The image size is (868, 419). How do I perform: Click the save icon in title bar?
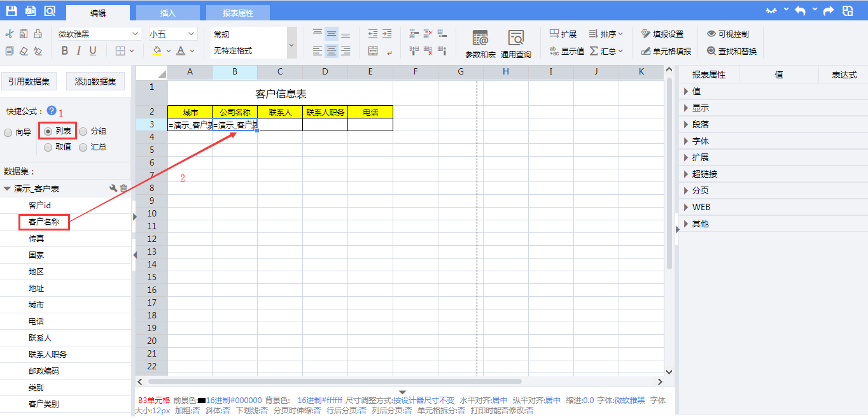pyautogui.click(x=11, y=11)
